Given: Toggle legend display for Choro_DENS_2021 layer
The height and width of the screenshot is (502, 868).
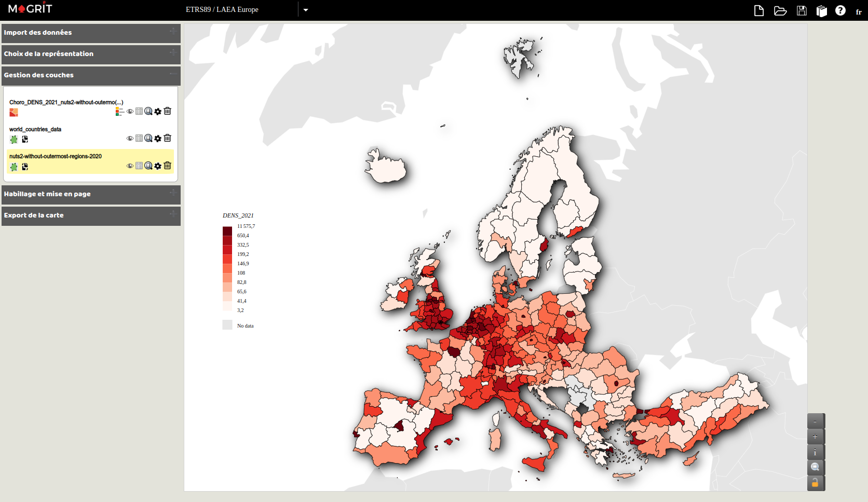Looking at the screenshot, I should point(120,111).
